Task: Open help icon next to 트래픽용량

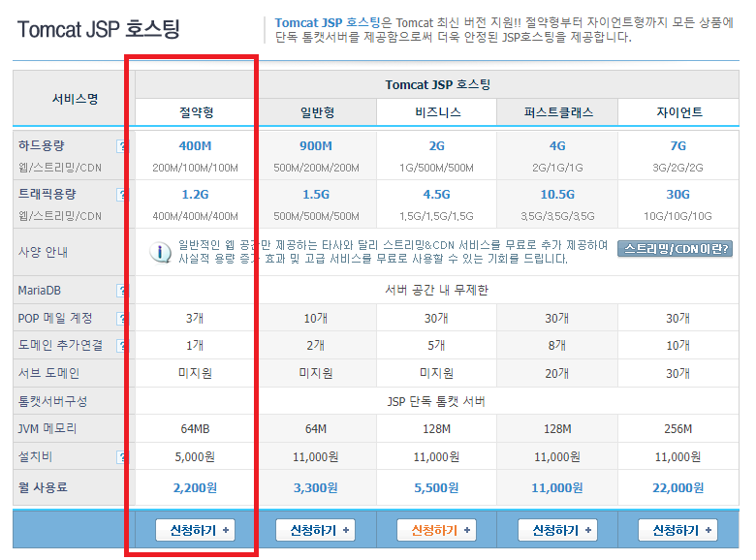Action: [122, 194]
